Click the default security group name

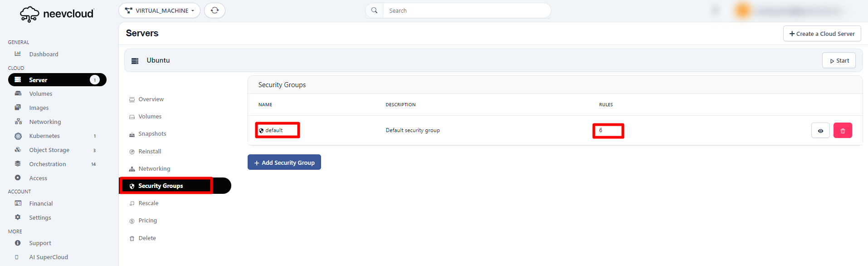[x=274, y=130]
